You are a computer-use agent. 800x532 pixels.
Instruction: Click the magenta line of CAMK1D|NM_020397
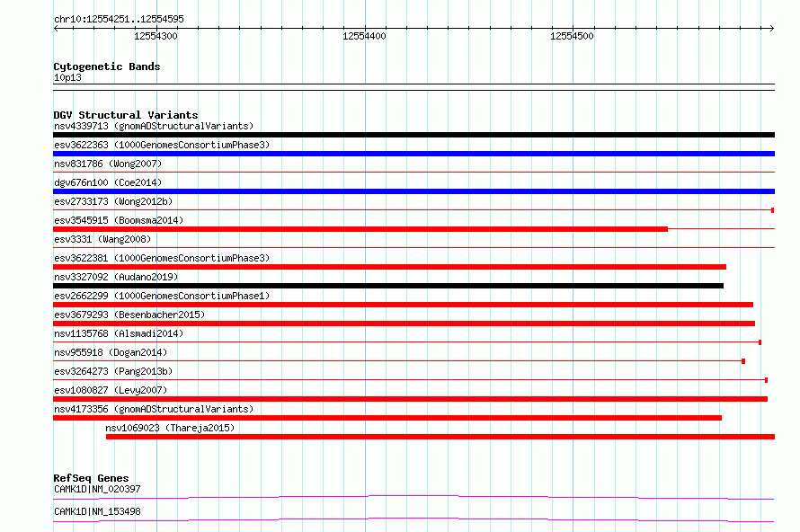point(413,497)
